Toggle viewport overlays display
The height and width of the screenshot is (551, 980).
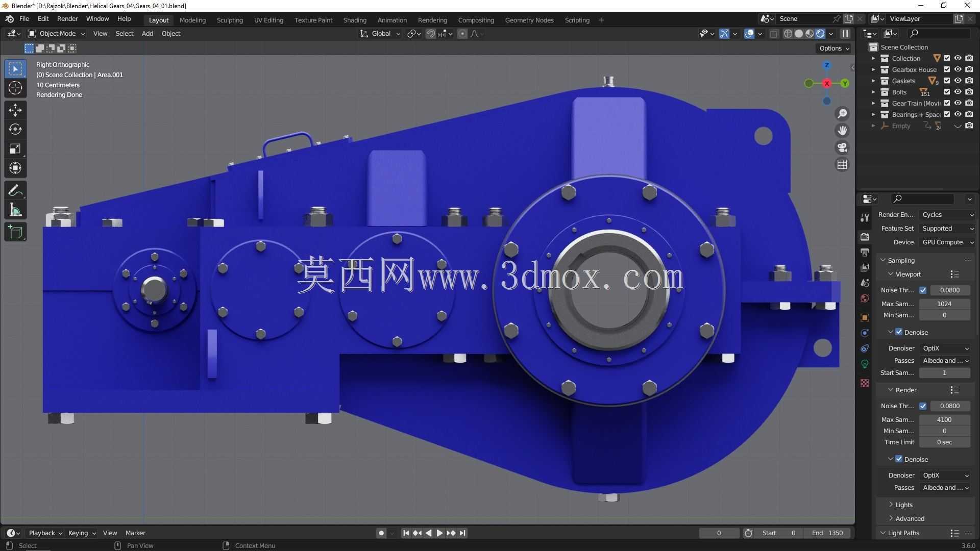[749, 34]
